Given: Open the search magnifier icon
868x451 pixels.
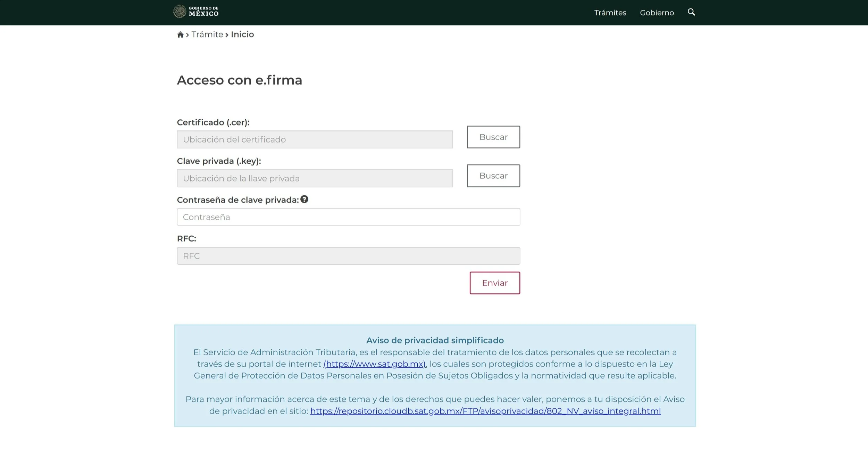Looking at the screenshot, I should tap(691, 12).
